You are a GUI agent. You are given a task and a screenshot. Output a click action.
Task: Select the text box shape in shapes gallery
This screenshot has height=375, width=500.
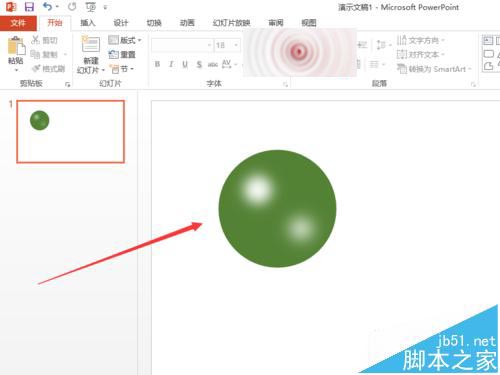(488, 40)
